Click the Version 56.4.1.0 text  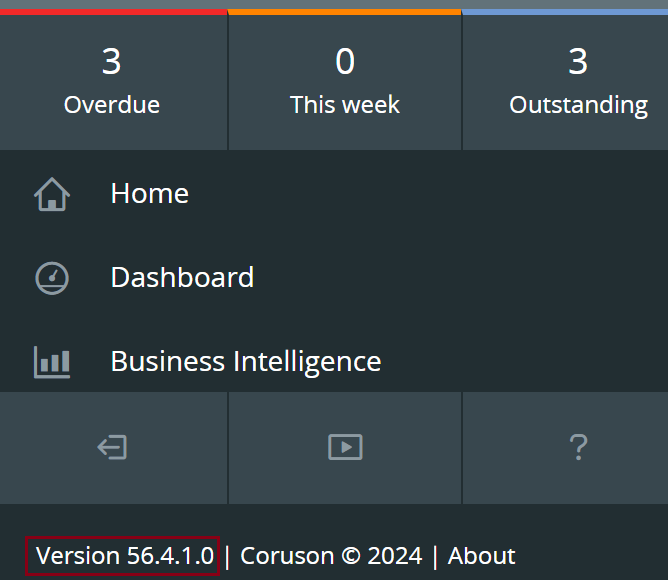(x=124, y=556)
